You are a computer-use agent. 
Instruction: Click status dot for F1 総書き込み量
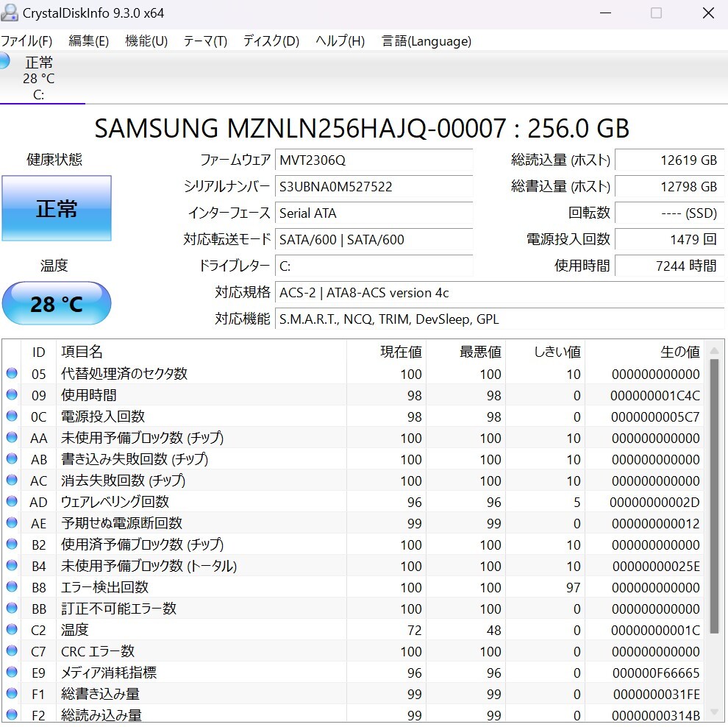coord(12,694)
